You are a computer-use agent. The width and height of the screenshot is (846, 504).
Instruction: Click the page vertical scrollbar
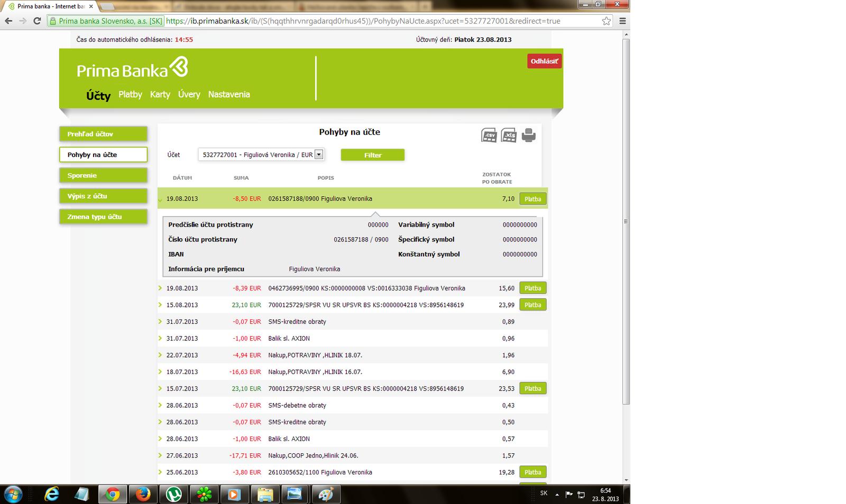tap(626, 222)
